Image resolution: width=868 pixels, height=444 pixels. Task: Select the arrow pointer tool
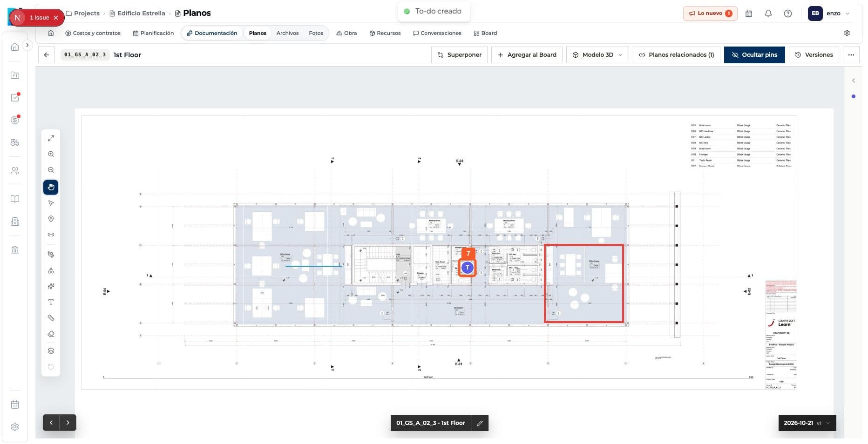(x=51, y=203)
